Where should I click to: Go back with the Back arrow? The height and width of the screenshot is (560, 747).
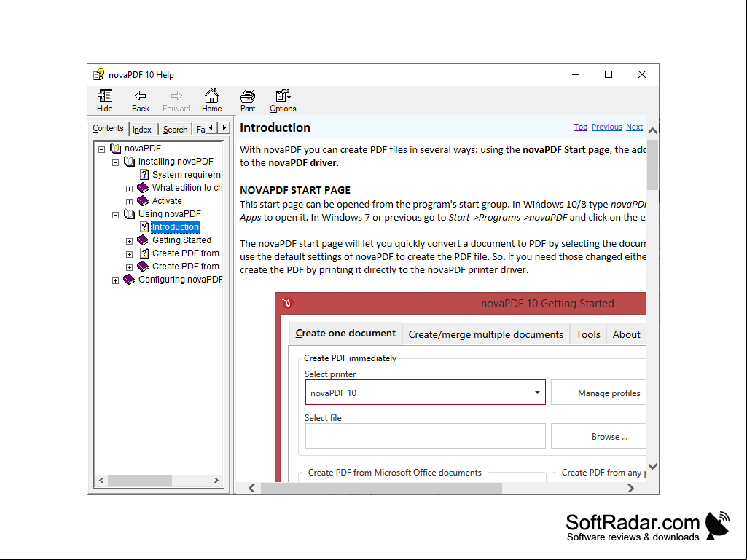pos(141,100)
